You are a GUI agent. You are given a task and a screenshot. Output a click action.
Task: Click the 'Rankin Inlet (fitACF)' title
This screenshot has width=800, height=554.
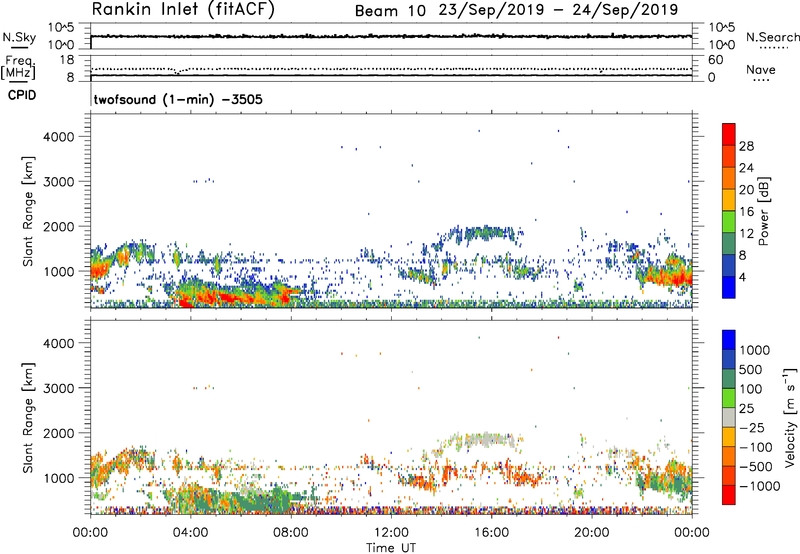[x=183, y=10]
